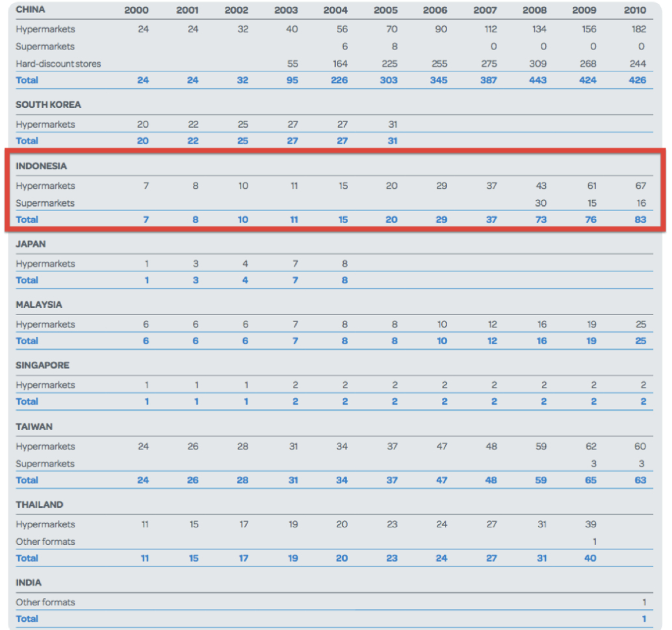Select the CHINA section header

click(31, 10)
